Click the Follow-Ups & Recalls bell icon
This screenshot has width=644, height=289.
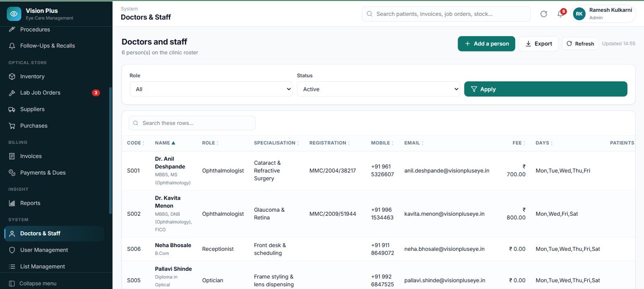point(12,46)
